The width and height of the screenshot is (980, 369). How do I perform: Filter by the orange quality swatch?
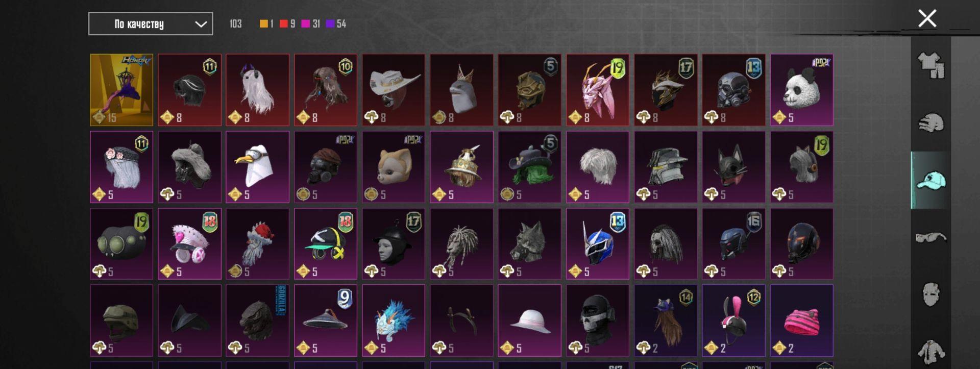pyautogui.click(x=263, y=23)
